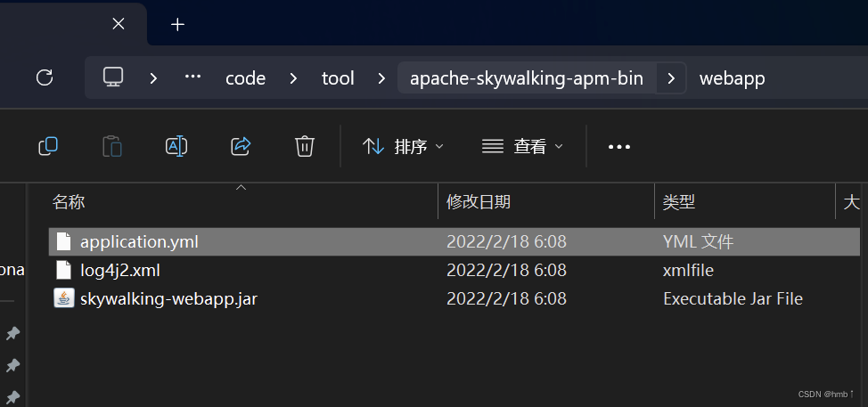
Task: Open apache-skywalking-apm-bin breadcrumb
Action: pos(527,78)
